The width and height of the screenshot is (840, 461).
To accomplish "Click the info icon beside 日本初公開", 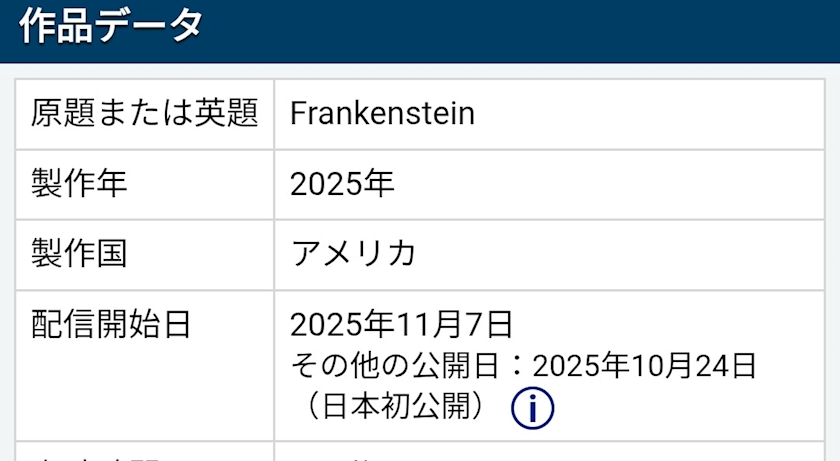I will pos(533,407).
